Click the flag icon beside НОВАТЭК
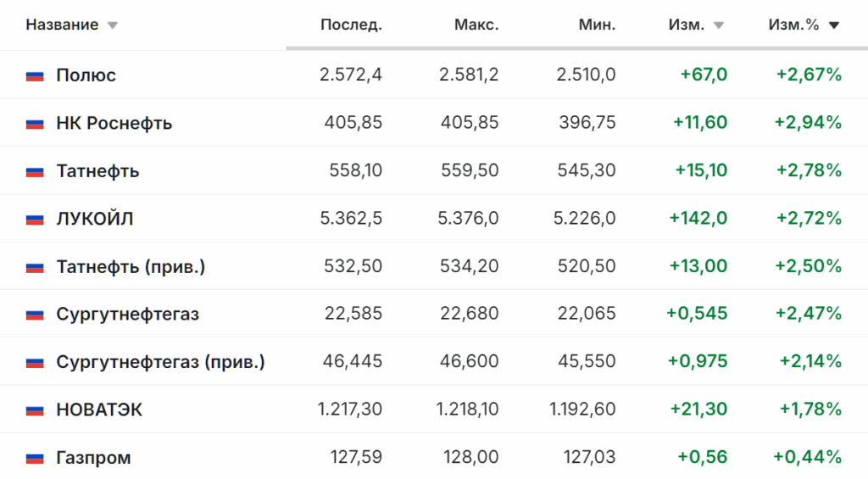Image resolution: width=868 pixels, height=479 pixels. tap(35, 410)
